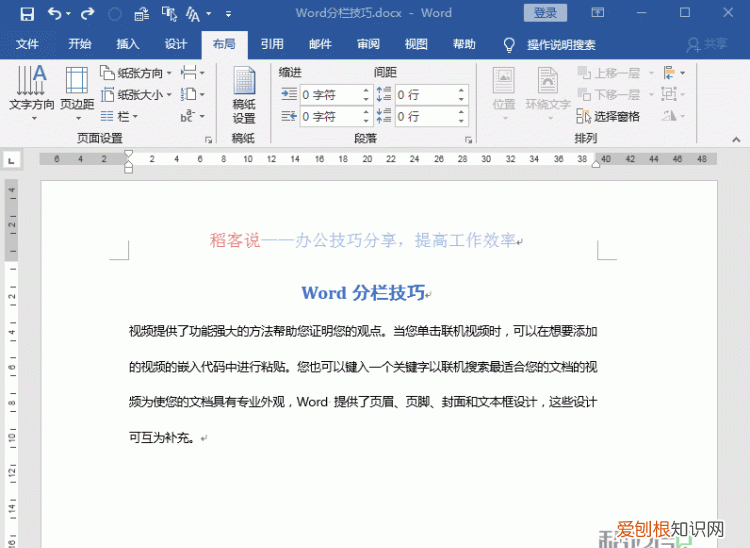Click the Redo arrow icon
Screen dimensions: 750x548
coord(87,13)
